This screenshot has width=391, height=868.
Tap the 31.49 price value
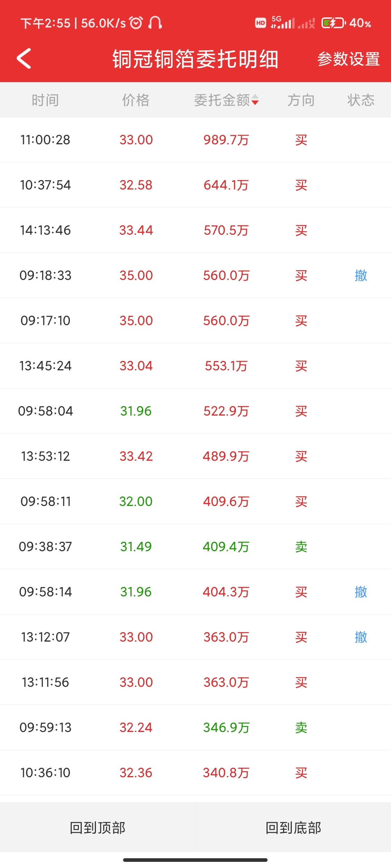[136, 547]
